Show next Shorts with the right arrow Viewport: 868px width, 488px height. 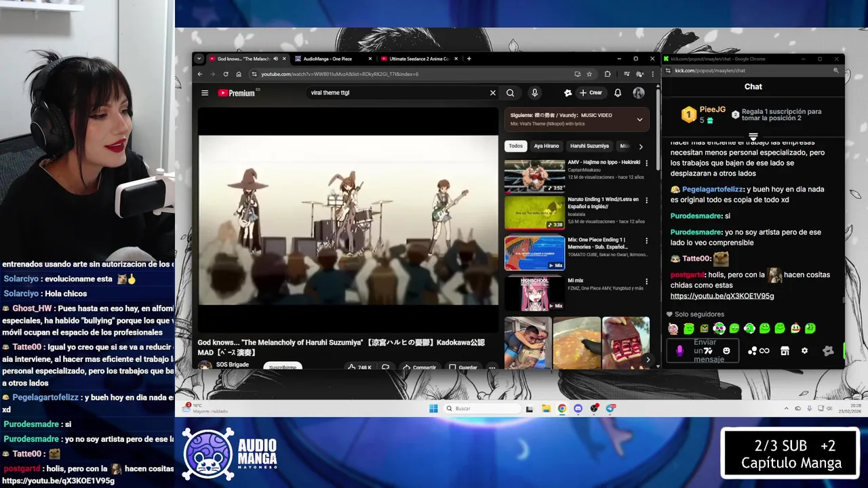[x=648, y=360]
